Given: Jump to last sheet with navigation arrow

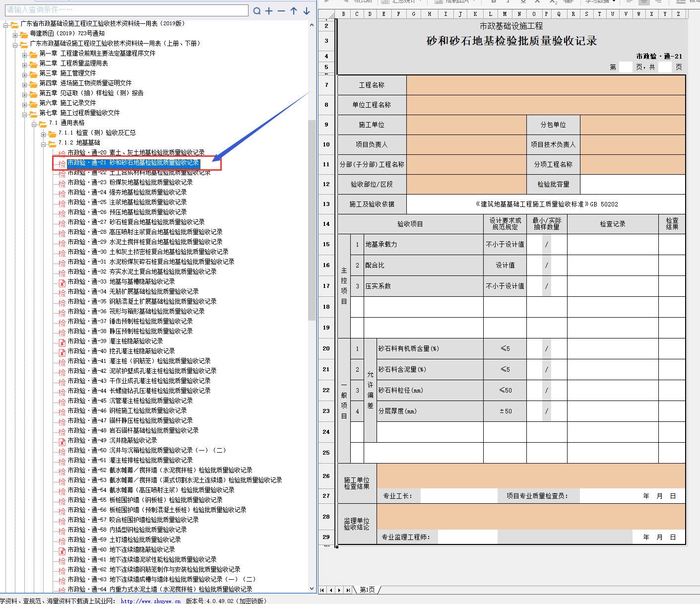Looking at the screenshot, I should click(348, 590).
